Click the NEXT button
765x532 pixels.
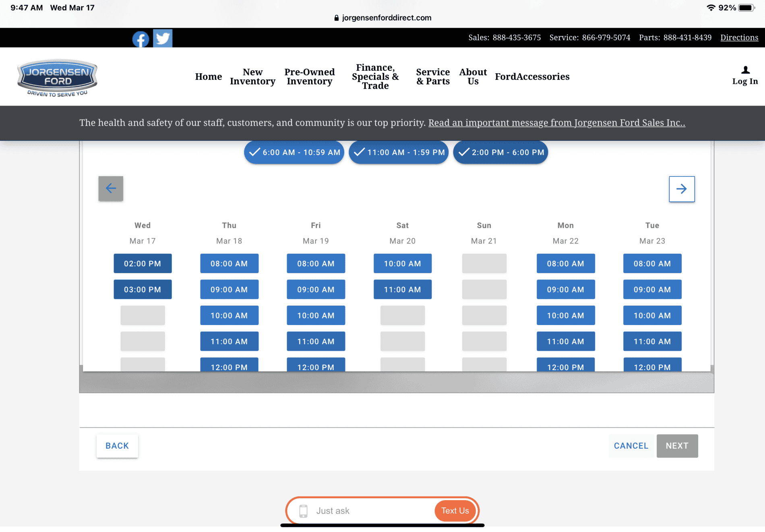pyautogui.click(x=677, y=446)
